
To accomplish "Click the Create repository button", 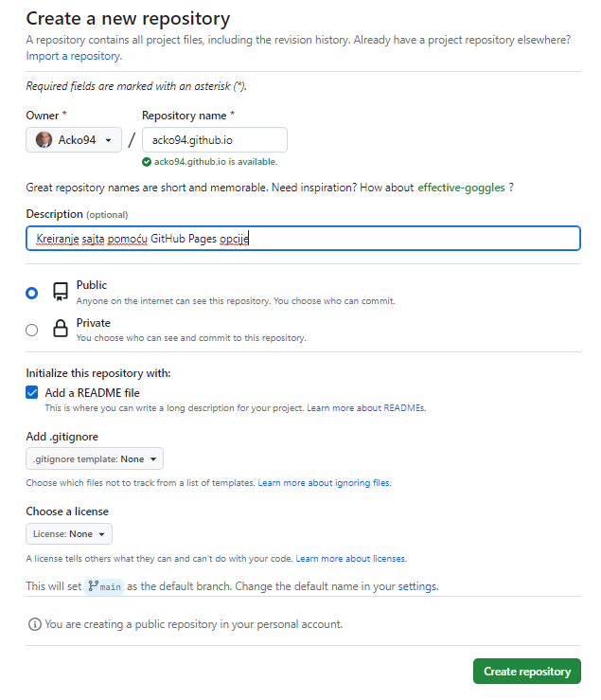I will 527,671.
